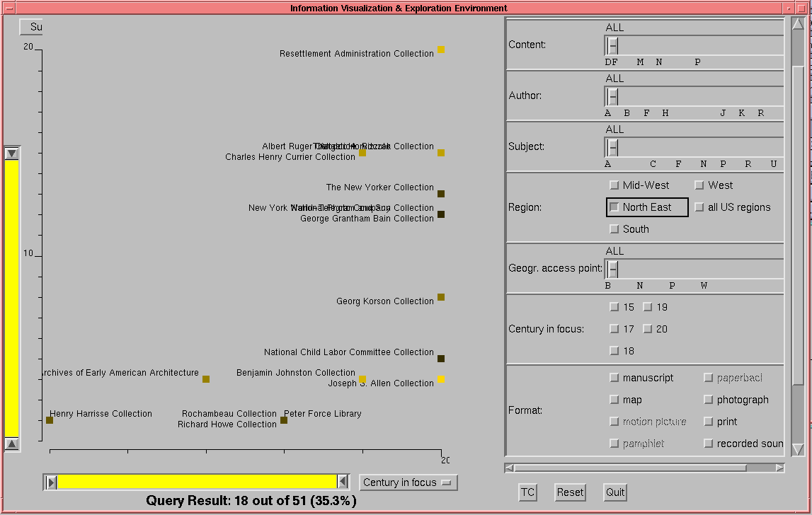Enable the photograph format checkbox
This screenshot has width=812, height=515.
pyautogui.click(x=709, y=400)
